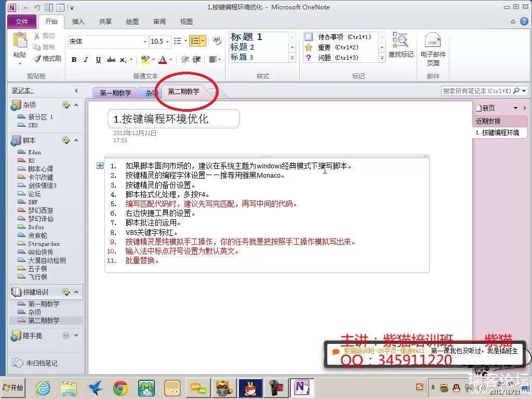Screen dimensions: 532x399
Task: Launch Google Chrome from the taskbar
Action: tap(121, 388)
